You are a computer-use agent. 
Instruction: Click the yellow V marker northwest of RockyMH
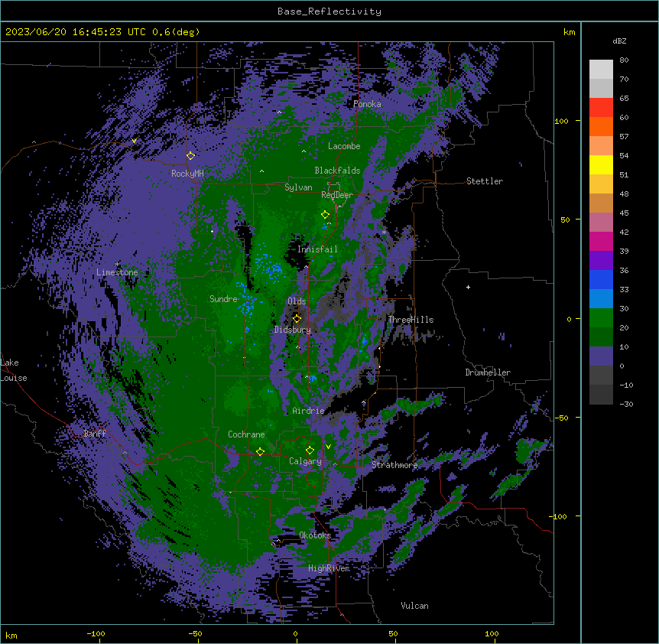134,141
